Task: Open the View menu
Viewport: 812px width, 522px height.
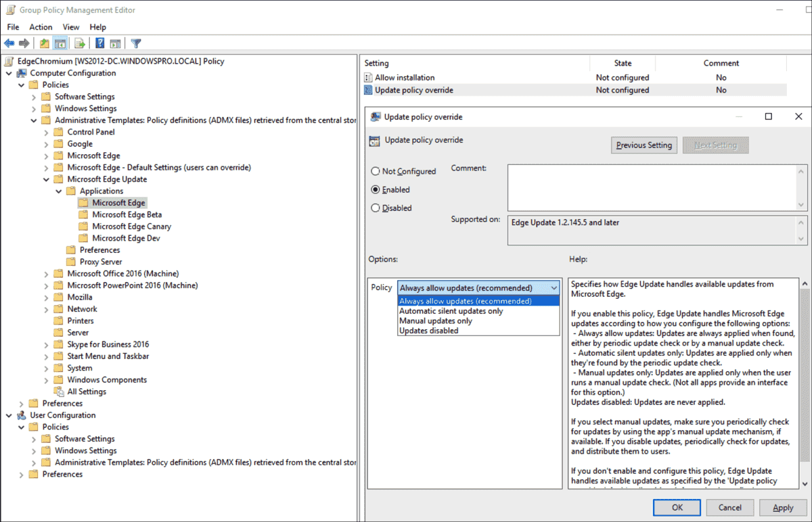Action: click(71, 27)
